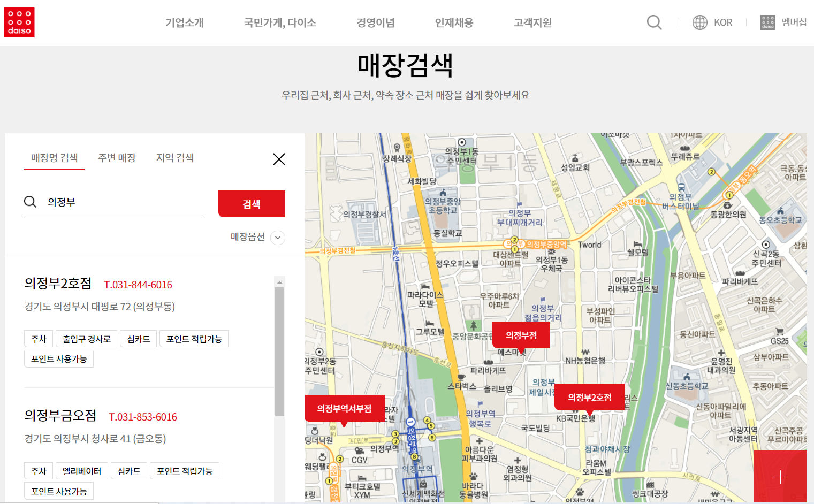Click the 심카드 tag under 의정부금오점
The width and height of the screenshot is (814, 504).
tap(129, 471)
